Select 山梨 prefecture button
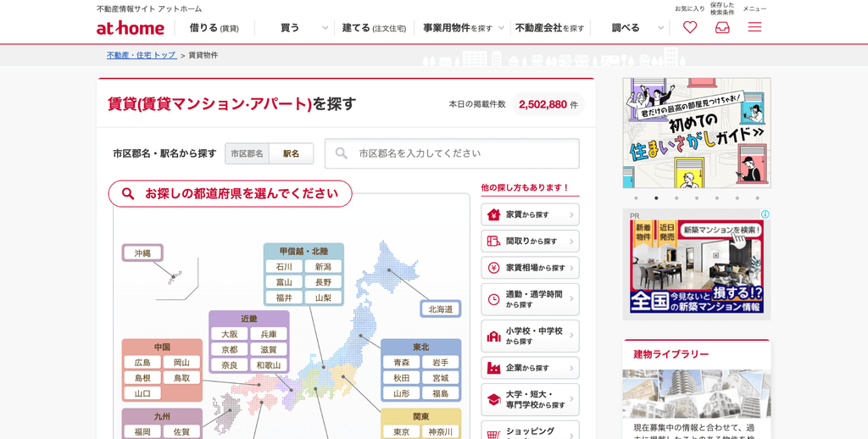This screenshot has width=868, height=439. [323, 297]
